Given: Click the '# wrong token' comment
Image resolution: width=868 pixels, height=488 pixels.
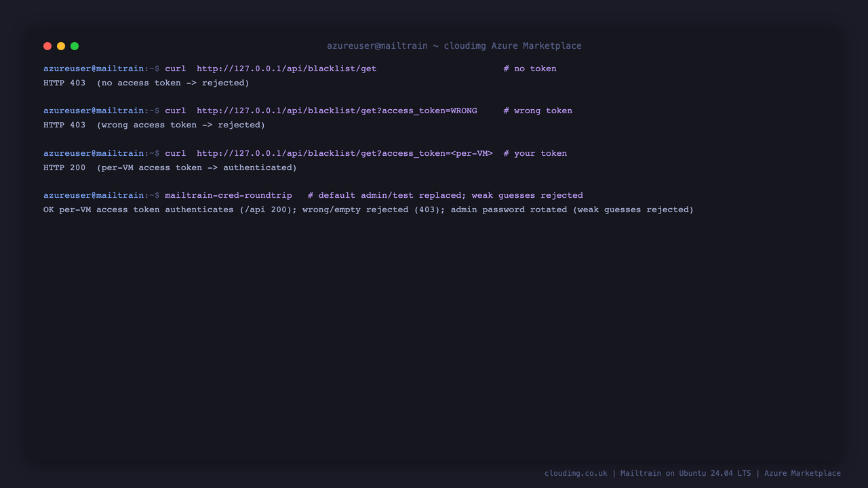Looking at the screenshot, I should tap(538, 110).
